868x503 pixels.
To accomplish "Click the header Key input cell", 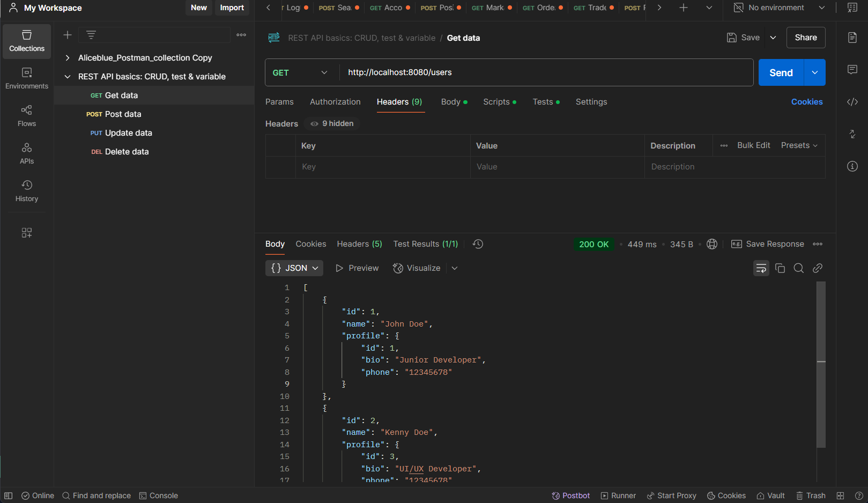I will pos(383,167).
